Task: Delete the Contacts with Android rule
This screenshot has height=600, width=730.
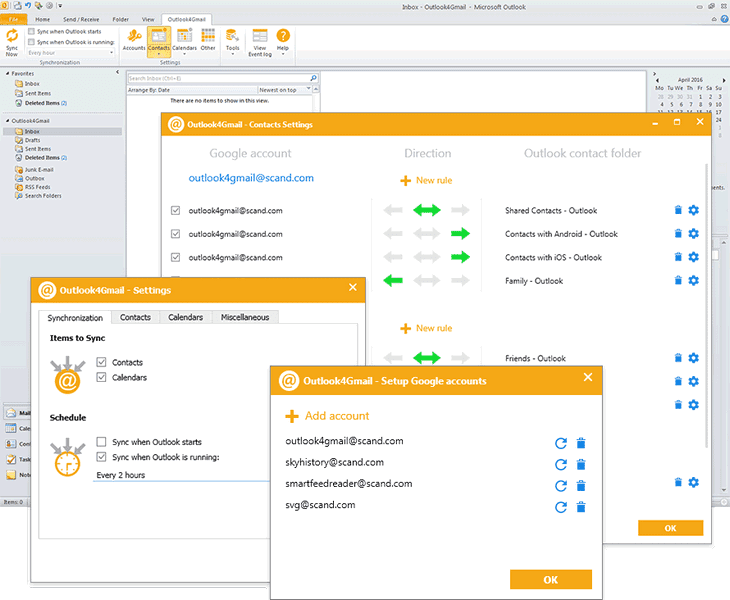Action: (x=678, y=233)
